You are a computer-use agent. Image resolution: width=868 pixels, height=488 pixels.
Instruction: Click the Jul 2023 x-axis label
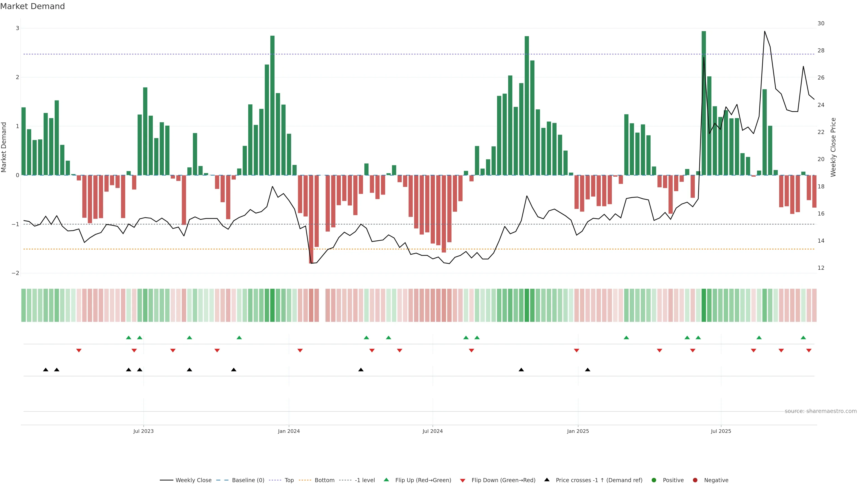pyautogui.click(x=143, y=431)
